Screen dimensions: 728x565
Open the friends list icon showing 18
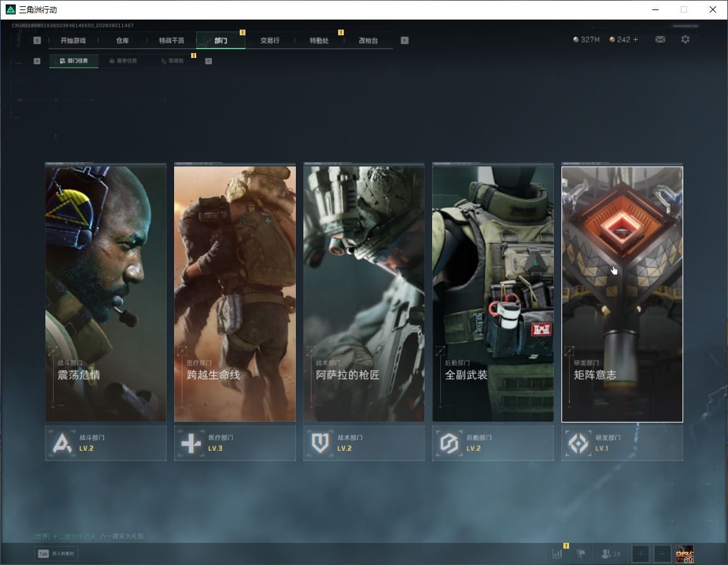[x=611, y=554]
